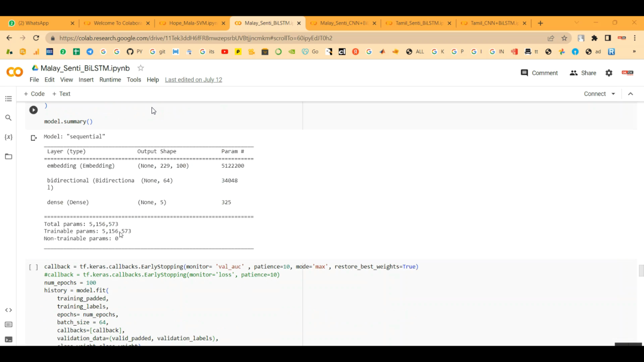Open the Runtime menu
This screenshot has width=644, height=362.
click(x=110, y=80)
